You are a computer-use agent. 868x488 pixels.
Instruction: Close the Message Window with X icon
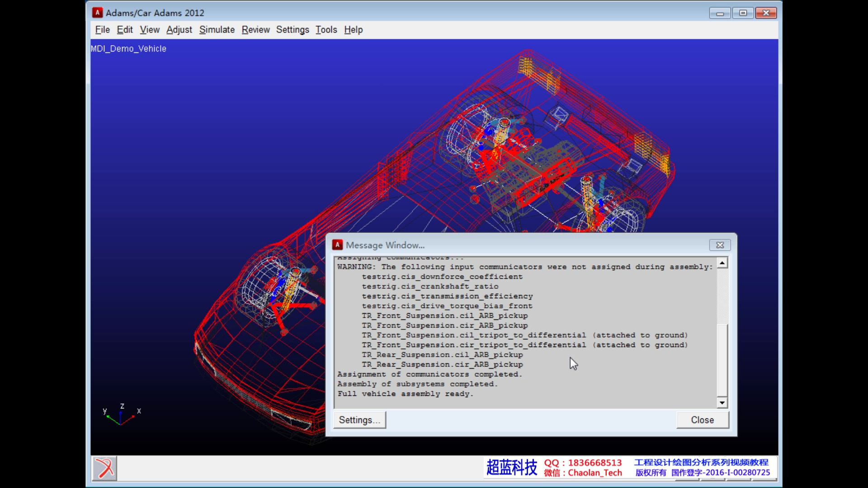pyautogui.click(x=720, y=245)
